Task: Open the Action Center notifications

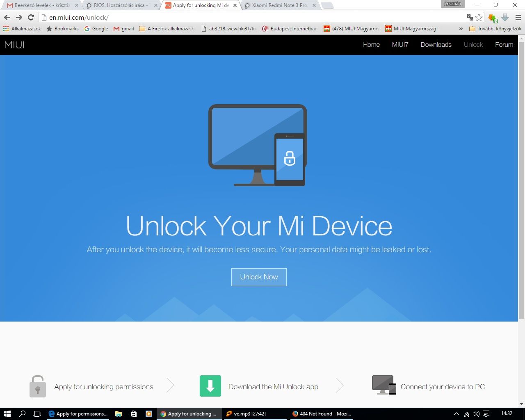Action: click(486, 414)
